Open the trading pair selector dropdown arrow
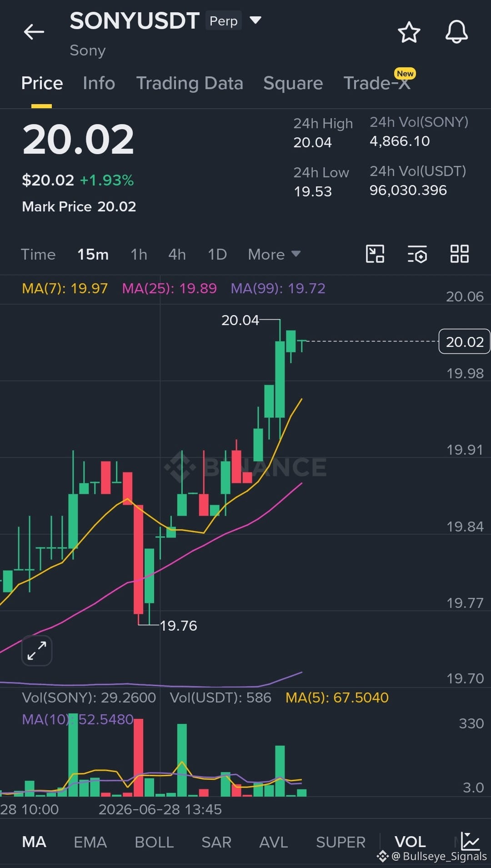Image resolution: width=491 pixels, height=868 pixels. (x=256, y=20)
